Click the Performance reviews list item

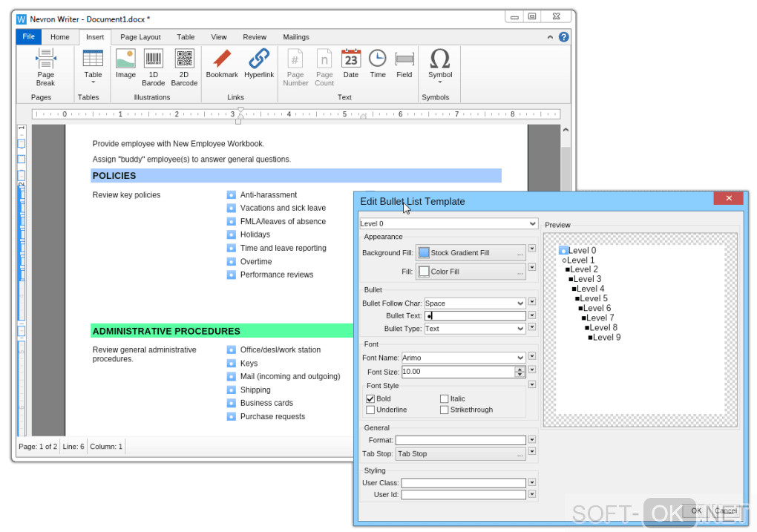(277, 275)
